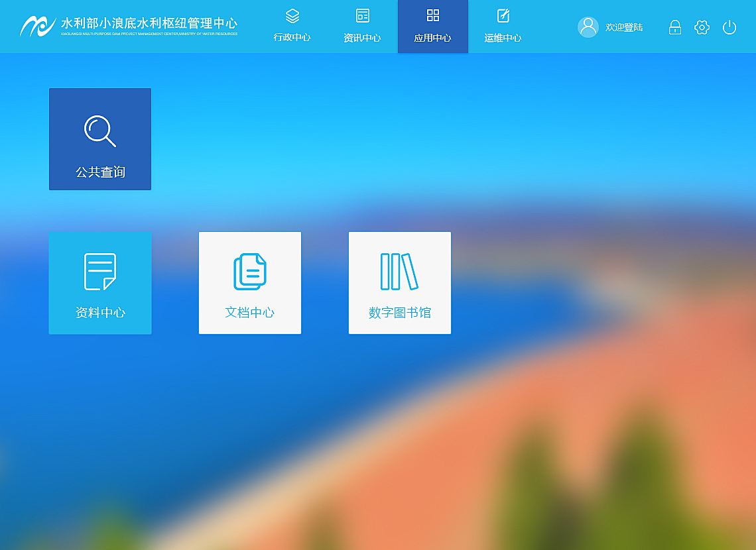Click the 水利部小浪底 logo in header

tap(129, 26)
